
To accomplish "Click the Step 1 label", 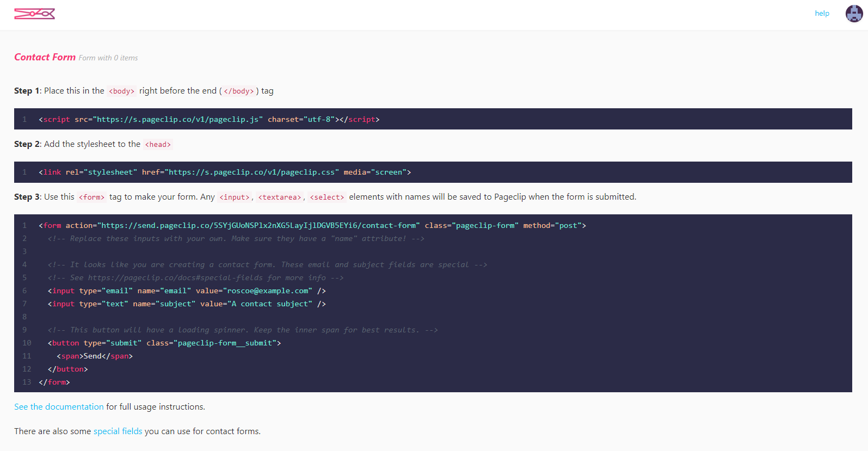I will pos(27,91).
